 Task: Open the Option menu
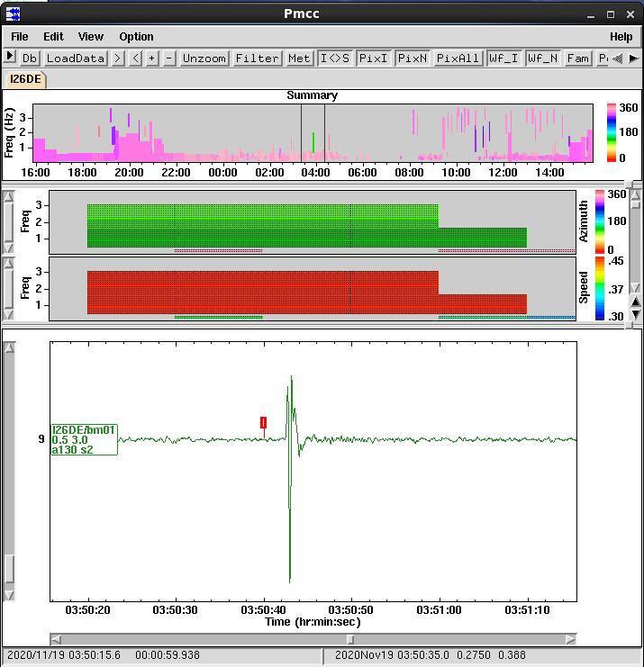(136, 37)
